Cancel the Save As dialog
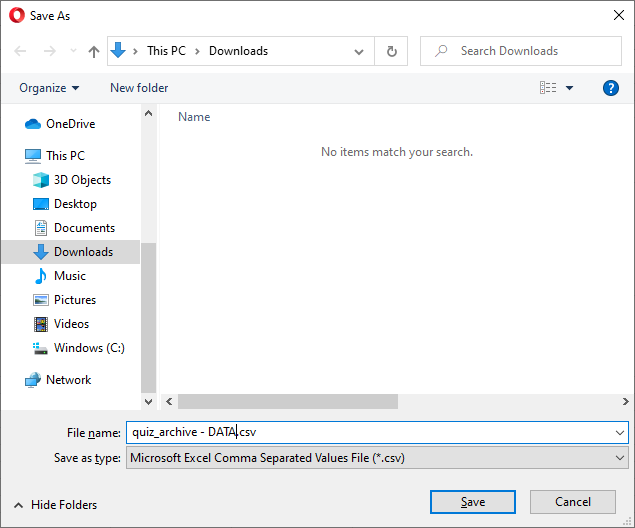 (x=573, y=502)
